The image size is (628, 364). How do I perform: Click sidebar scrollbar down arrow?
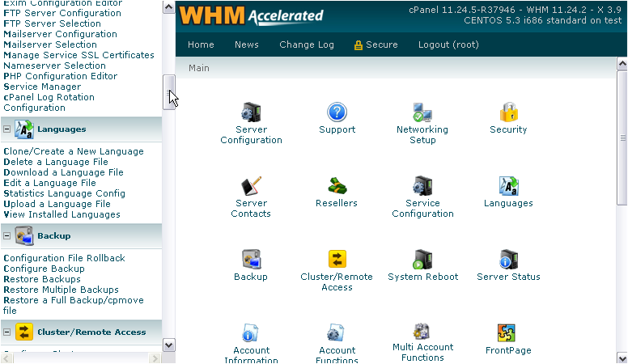tap(169, 345)
